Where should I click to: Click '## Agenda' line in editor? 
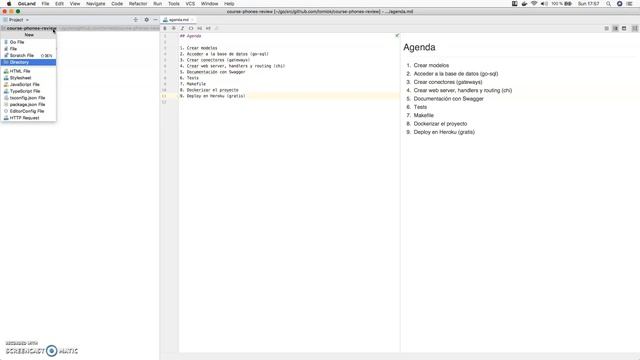191,36
